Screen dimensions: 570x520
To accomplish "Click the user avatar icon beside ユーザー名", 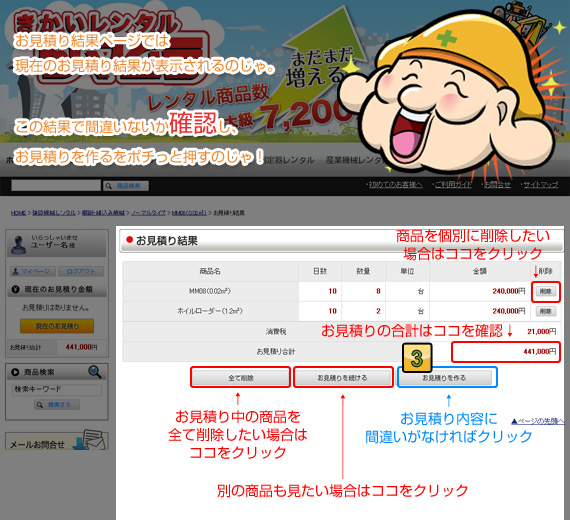I will tap(18, 244).
